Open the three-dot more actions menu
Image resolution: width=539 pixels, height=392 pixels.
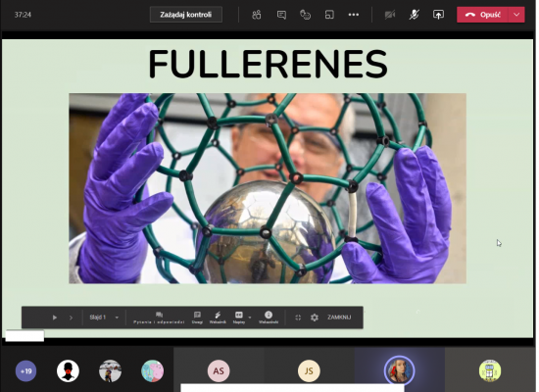click(x=354, y=15)
